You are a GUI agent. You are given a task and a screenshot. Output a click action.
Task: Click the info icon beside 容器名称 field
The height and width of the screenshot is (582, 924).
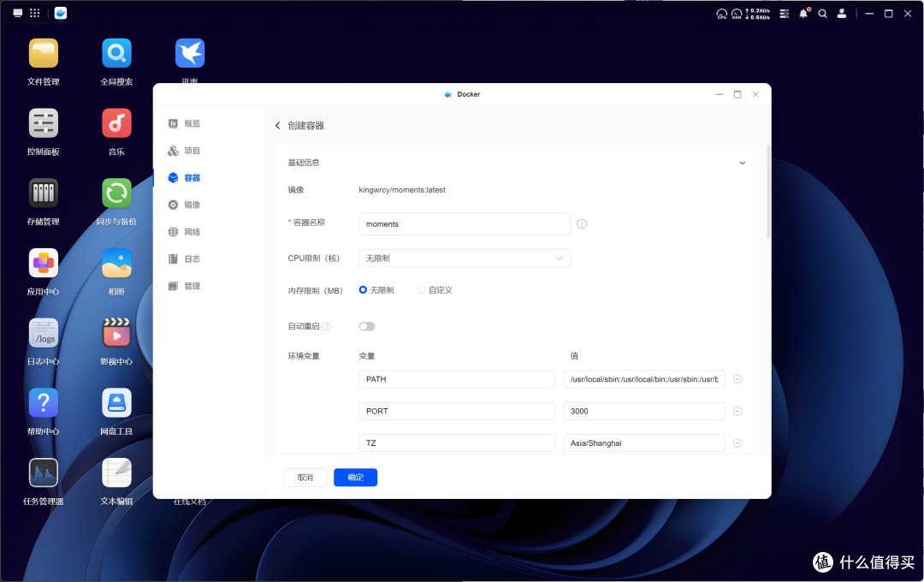click(582, 224)
